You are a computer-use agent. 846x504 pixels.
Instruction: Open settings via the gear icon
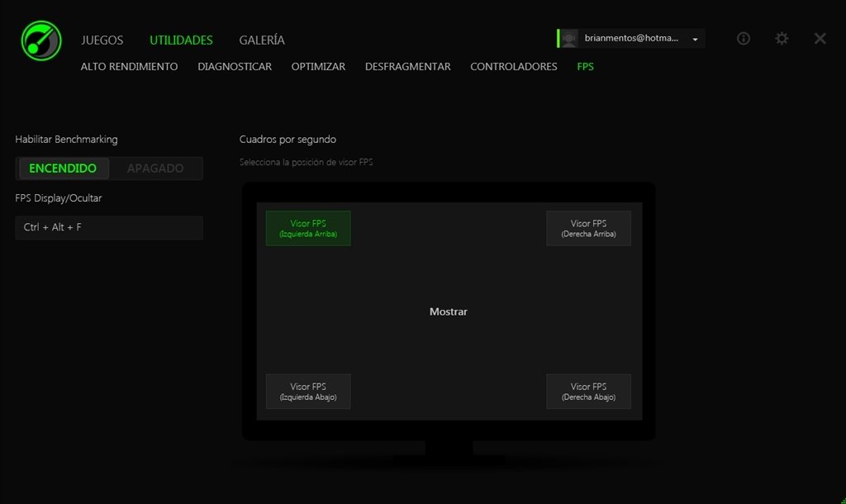click(782, 38)
